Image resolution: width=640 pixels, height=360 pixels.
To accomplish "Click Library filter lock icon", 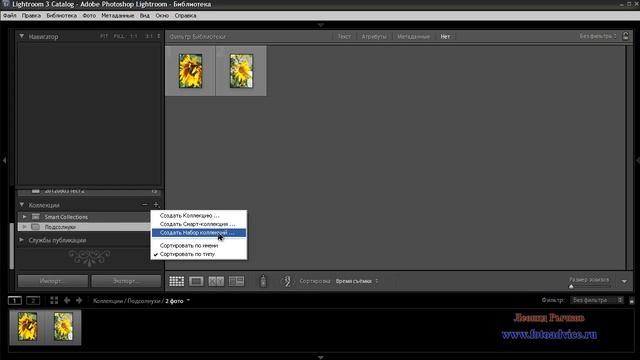I will tap(626, 36).
